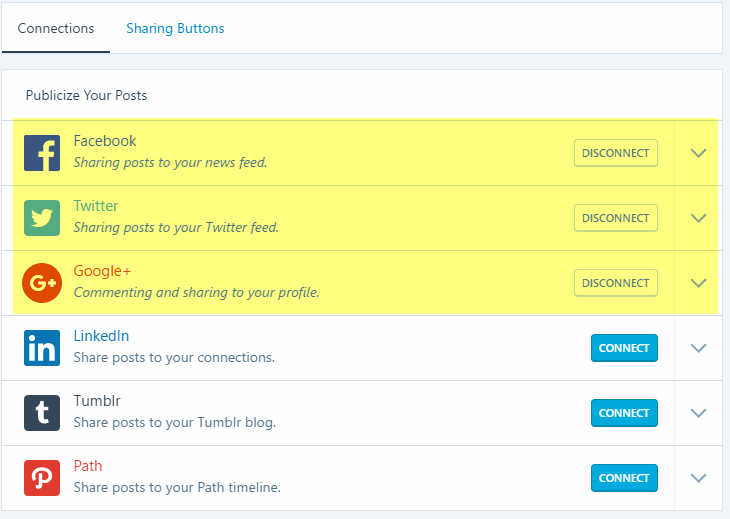Click the Google+ round icon
The width and height of the screenshot is (730, 519).
click(x=42, y=283)
